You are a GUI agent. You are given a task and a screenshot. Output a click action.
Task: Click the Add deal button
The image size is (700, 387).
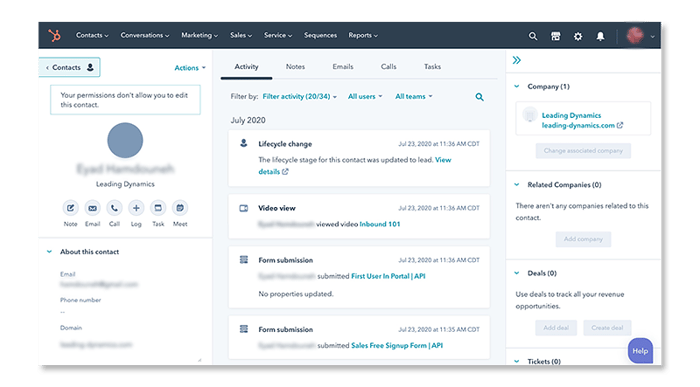[556, 328]
